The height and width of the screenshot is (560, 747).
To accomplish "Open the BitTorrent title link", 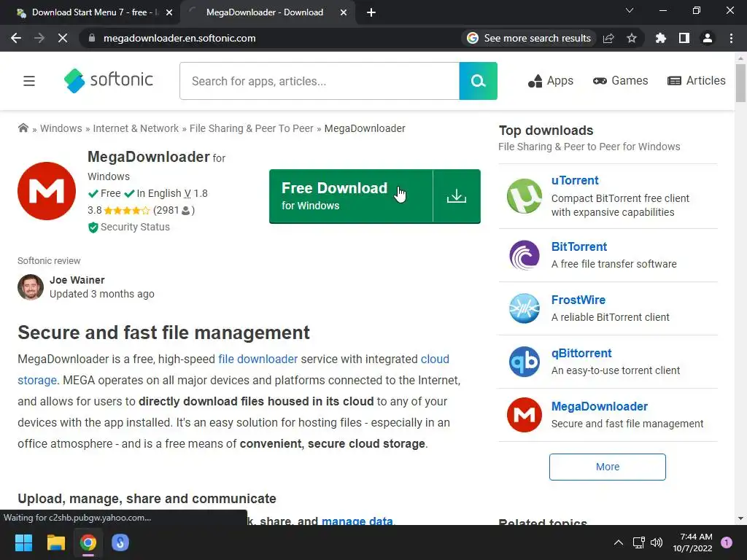I will [578, 246].
